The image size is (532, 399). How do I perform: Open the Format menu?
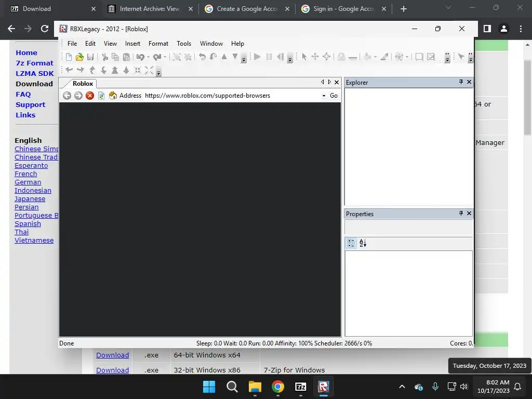pyautogui.click(x=158, y=44)
